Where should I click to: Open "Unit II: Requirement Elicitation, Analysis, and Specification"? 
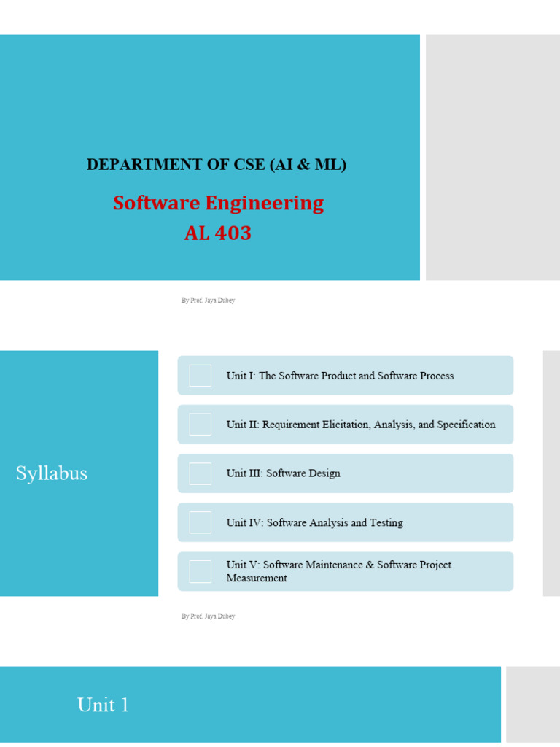click(345, 425)
